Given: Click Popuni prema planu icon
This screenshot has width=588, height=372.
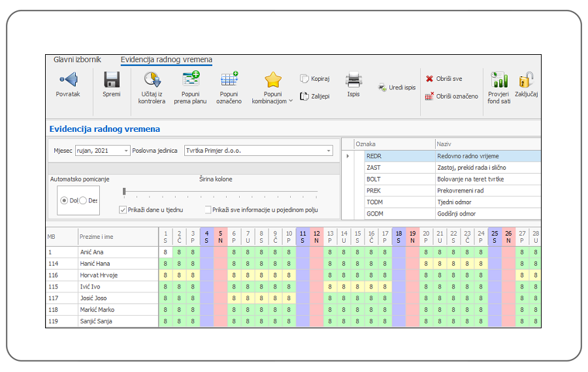Looking at the screenshot, I should click(191, 79).
